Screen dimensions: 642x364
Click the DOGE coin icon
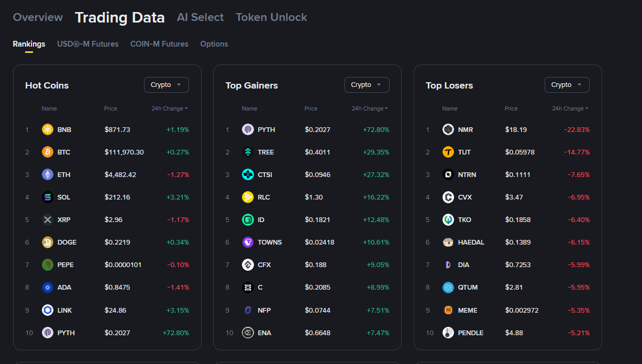(48, 242)
